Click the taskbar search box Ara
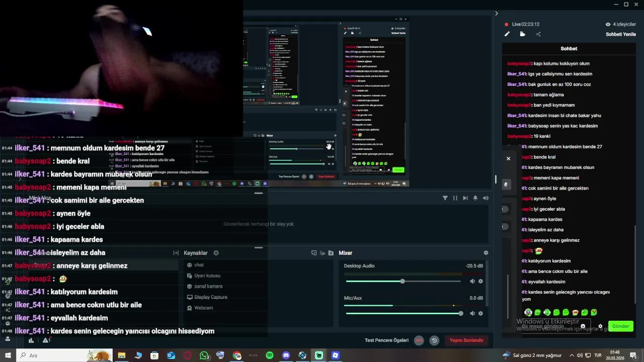The width and height of the screenshot is (644, 362). [x=64, y=355]
